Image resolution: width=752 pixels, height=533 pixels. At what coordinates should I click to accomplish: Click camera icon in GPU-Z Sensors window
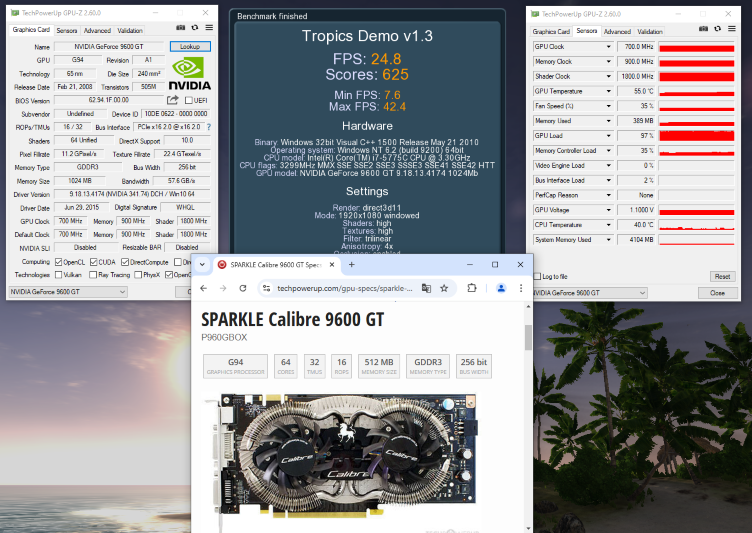point(703,29)
